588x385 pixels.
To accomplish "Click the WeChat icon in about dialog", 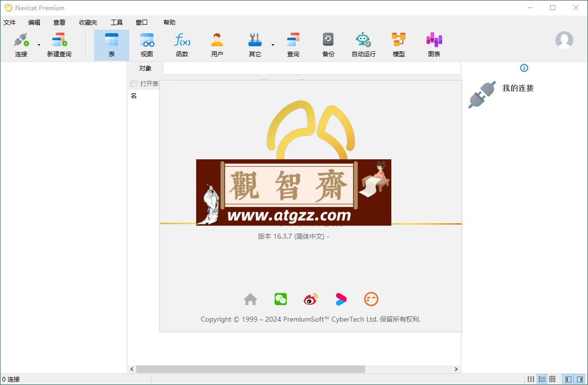I will click(x=281, y=299).
